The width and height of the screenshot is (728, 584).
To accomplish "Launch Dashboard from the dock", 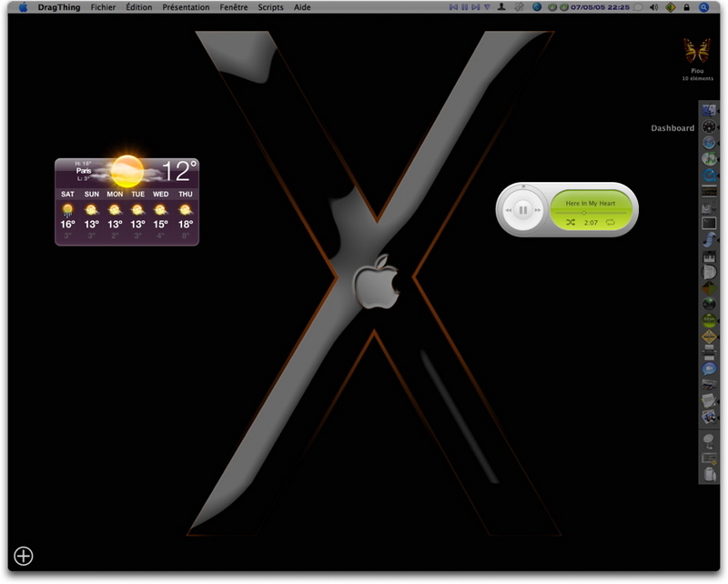I will tap(709, 126).
